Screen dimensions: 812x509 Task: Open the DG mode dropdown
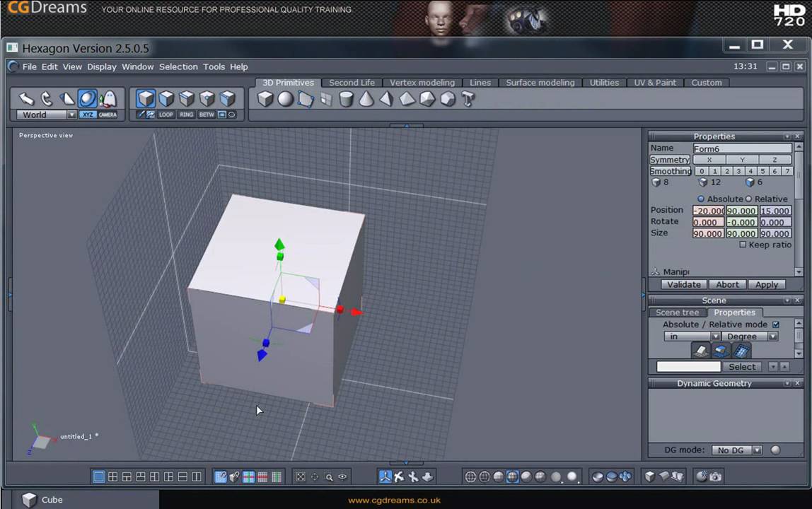736,450
